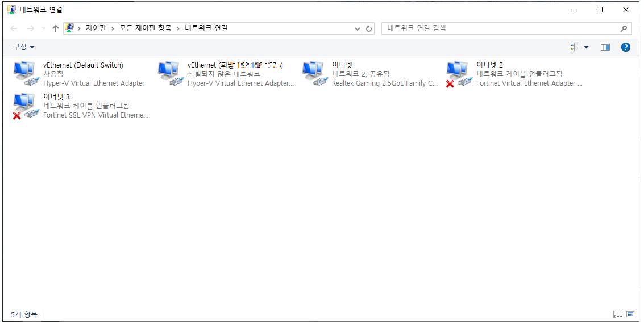Click the 이더넷 2 adapter name
This screenshot has width=644, height=323.
click(489, 65)
